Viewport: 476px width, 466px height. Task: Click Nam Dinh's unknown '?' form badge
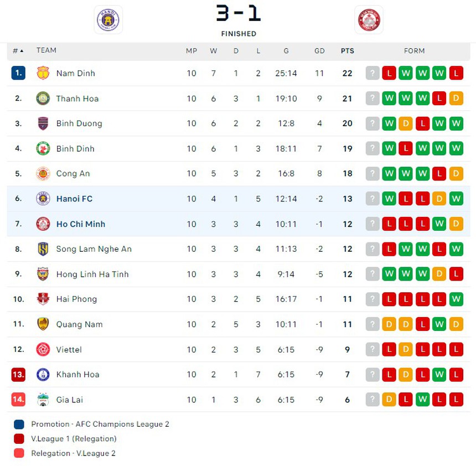pos(372,73)
